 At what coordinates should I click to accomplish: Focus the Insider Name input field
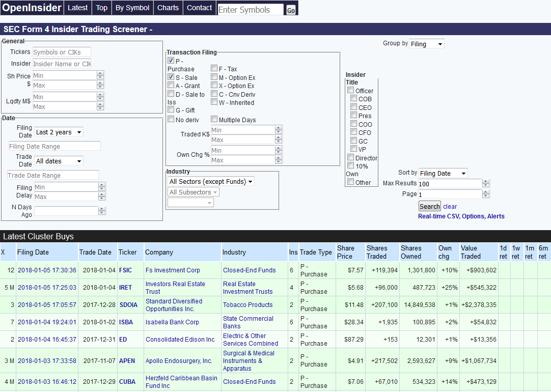62,64
